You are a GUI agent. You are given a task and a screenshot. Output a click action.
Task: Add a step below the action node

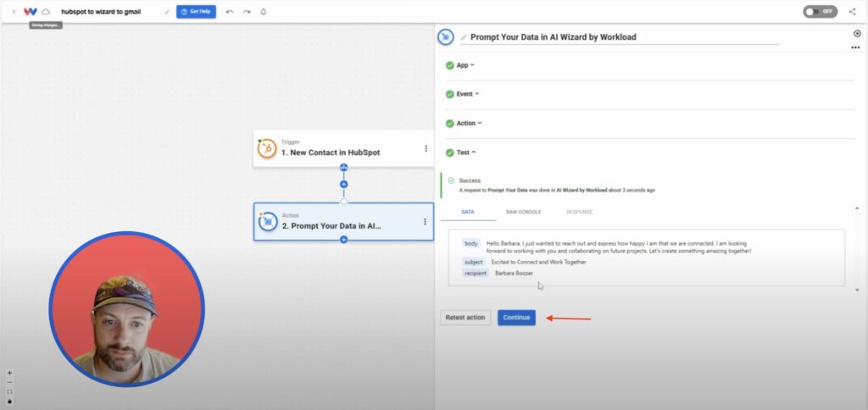click(x=344, y=240)
